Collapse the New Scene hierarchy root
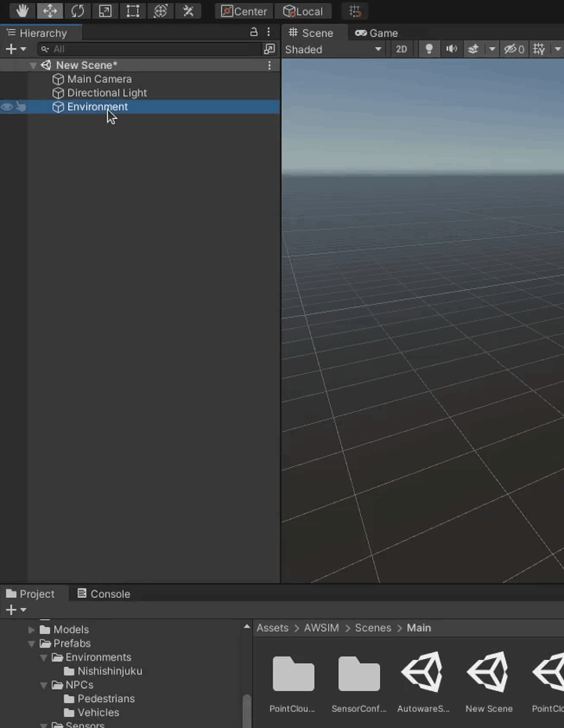This screenshot has width=564, height=728. (x=33, y=66)
